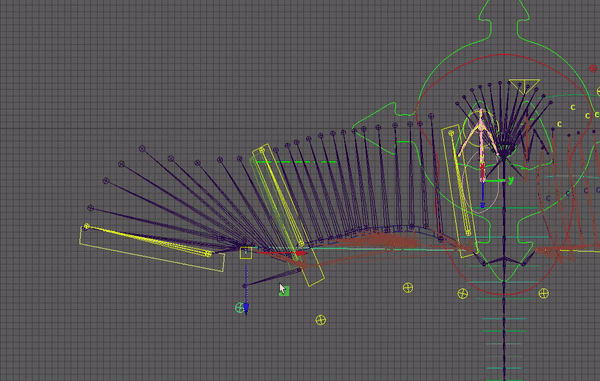Click the uppermost yellow c label
Image resolution: width=600 pixels, height=381 pixels.
(x=573, y=107)
